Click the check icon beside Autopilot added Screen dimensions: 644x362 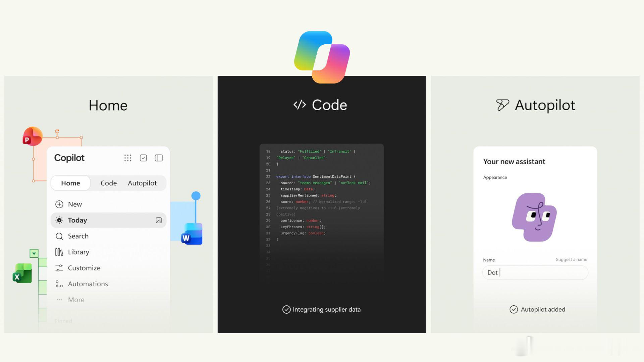point(514,309)
